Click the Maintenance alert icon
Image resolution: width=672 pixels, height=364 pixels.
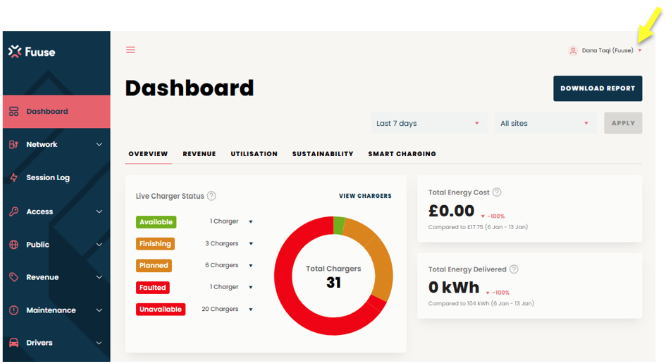14,310
